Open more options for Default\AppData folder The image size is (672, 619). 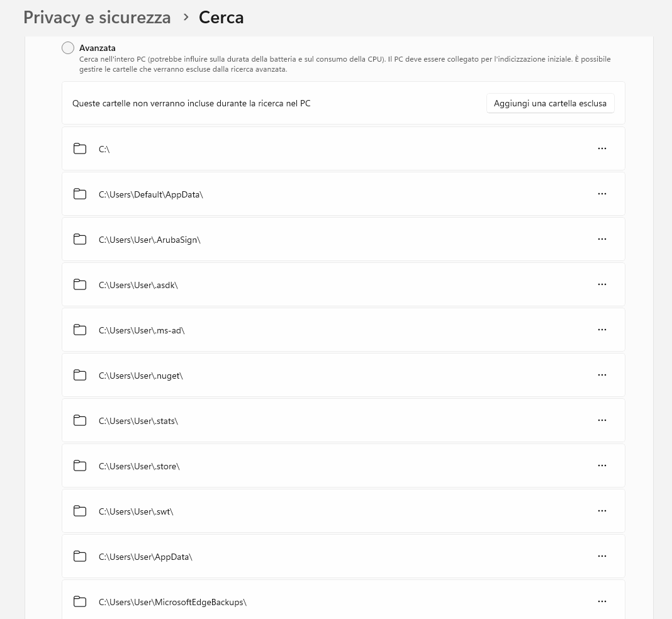[602, 194]
